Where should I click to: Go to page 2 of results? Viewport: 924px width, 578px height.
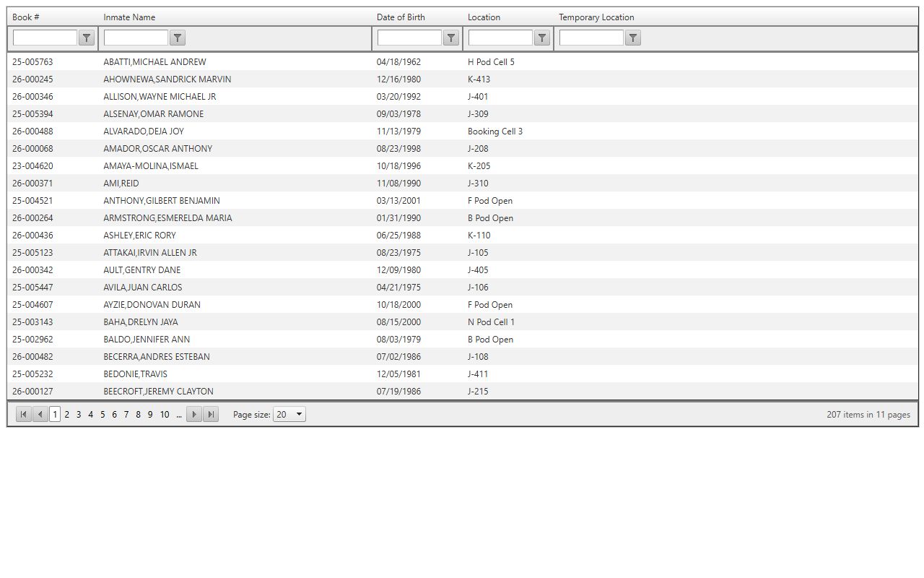(x=67, y=415)
